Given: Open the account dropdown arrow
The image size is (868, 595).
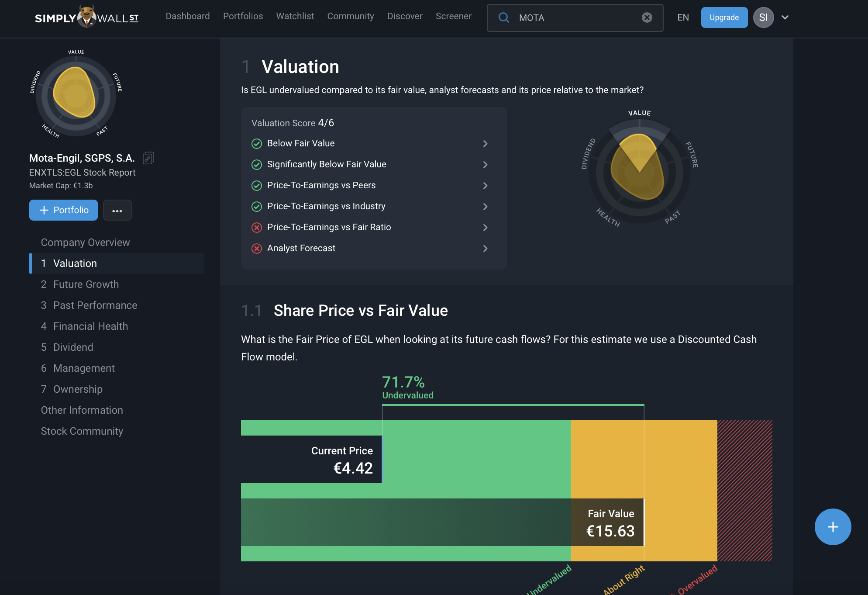Looking at the screenshot, I should (x=785, y=17).
